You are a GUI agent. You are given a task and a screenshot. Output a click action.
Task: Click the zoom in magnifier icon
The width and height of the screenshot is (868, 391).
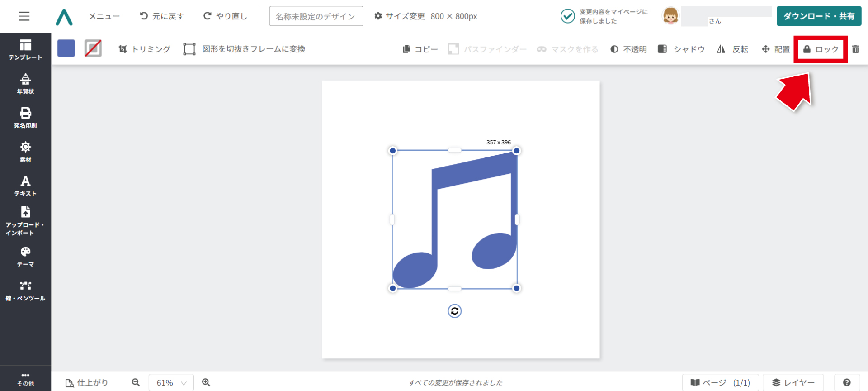(206, 382)
